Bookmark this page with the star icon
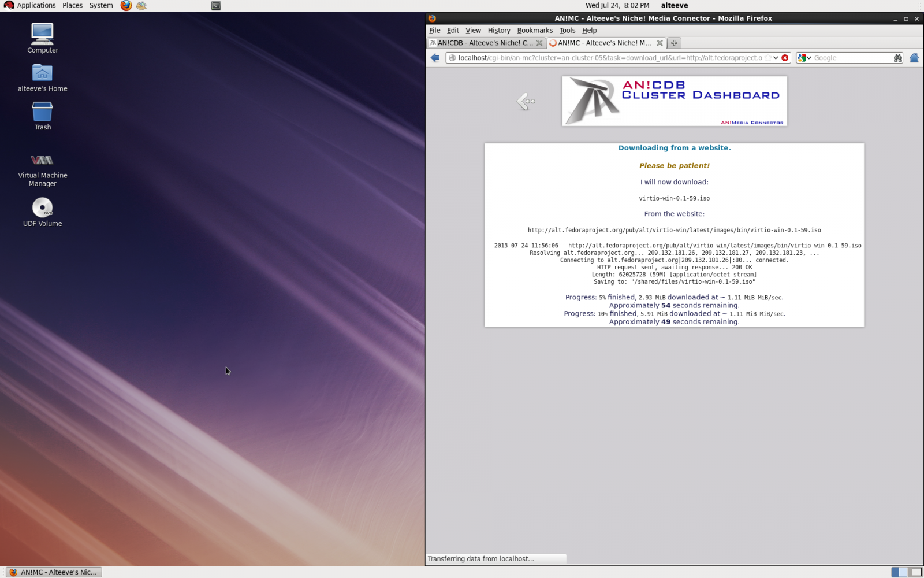924x578 pixels. click(x=767, y=58)
